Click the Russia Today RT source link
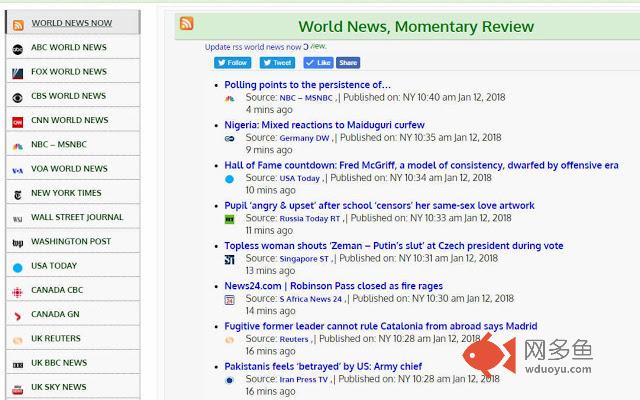The image size is (640, 400). click(310, 218)
